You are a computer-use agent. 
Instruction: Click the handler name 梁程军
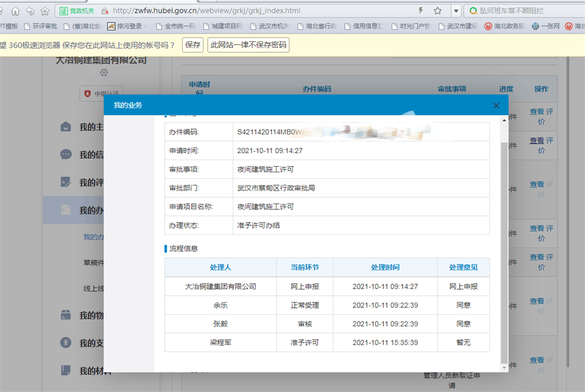221,342
